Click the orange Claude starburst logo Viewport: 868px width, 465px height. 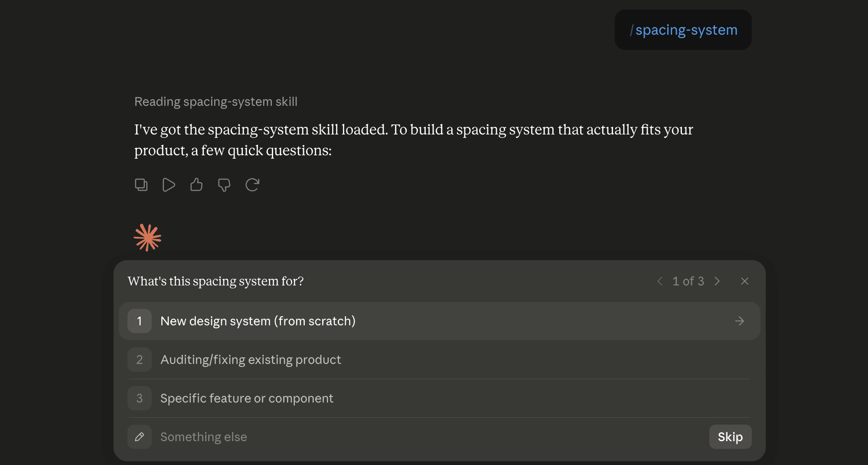click(147, 237)
